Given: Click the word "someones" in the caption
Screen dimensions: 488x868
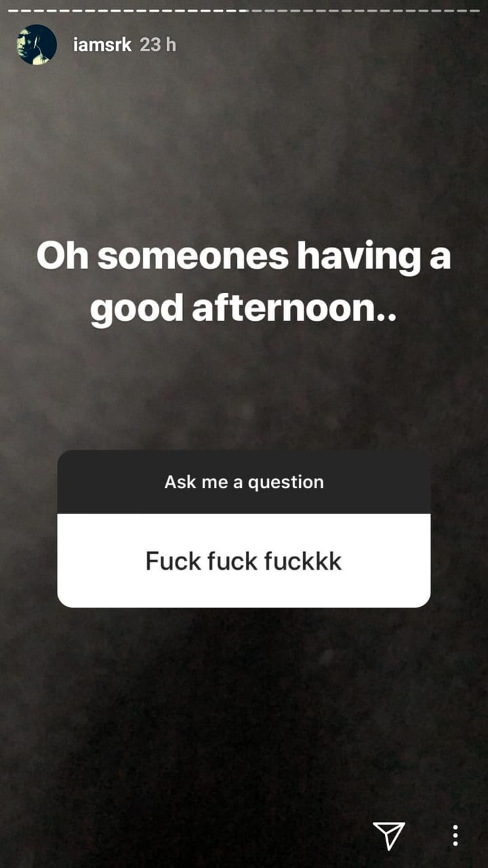Looking at the screenshot, I should [193, 258].
